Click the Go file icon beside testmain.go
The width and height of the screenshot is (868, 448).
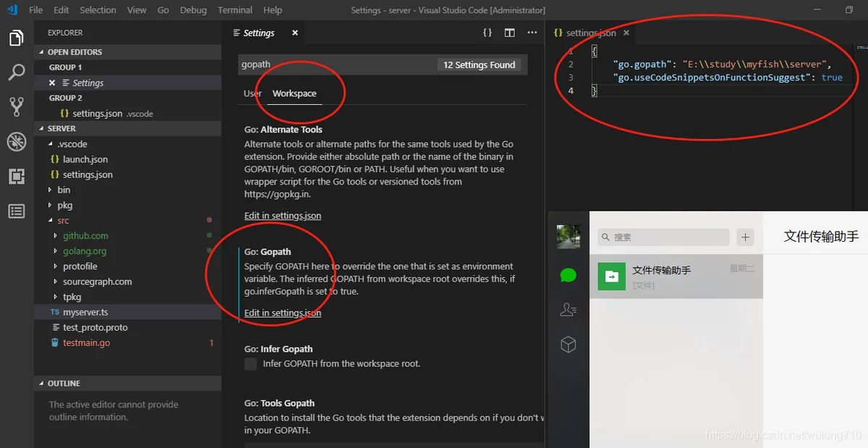[x=55, y=342]
